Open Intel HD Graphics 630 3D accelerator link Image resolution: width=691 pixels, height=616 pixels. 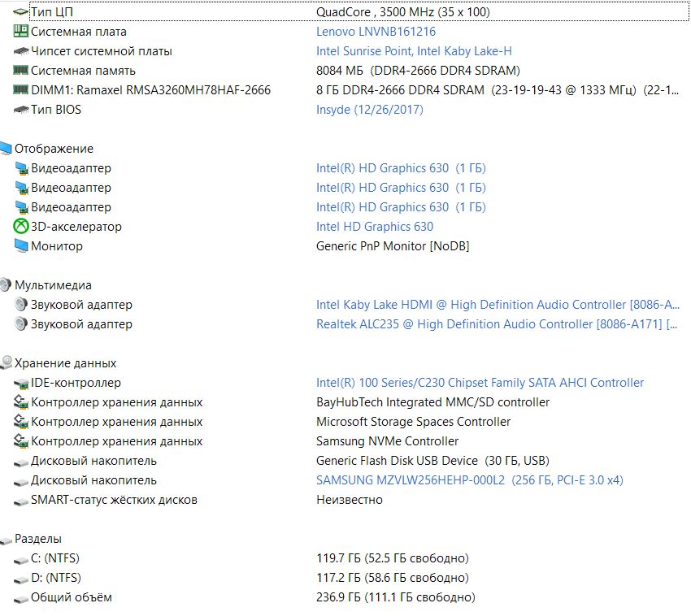pos(375,227)
